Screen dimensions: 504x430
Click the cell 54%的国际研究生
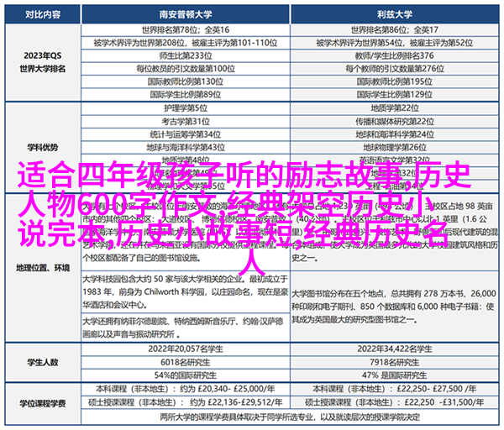click(186, 375)
